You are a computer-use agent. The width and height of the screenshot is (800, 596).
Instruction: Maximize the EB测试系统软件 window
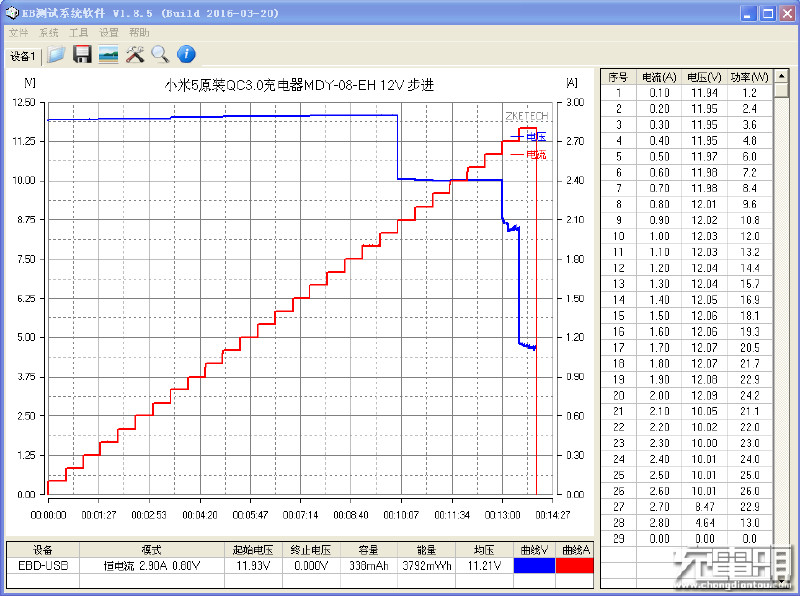767,13
